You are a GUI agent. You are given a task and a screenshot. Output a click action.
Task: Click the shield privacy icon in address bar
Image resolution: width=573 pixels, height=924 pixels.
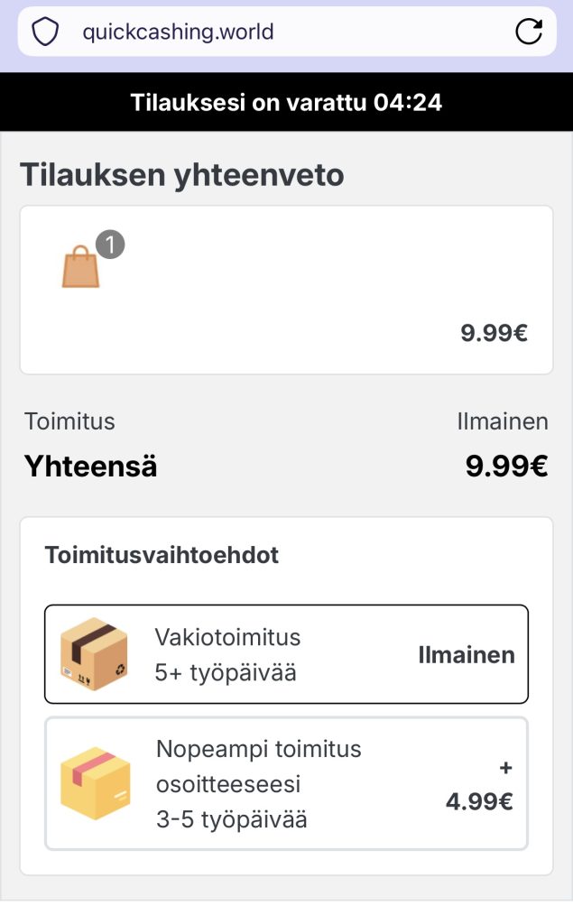pyautogui.click(x=45, y=32)
